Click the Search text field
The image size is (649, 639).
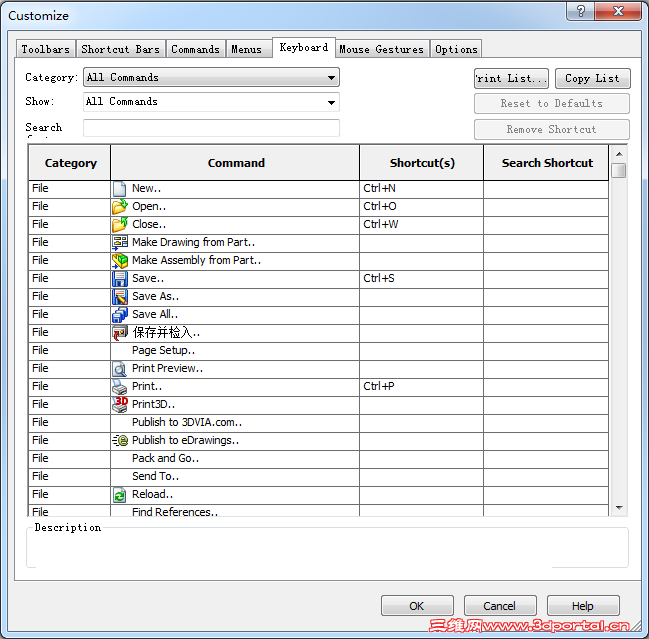(x=211, y=128)
